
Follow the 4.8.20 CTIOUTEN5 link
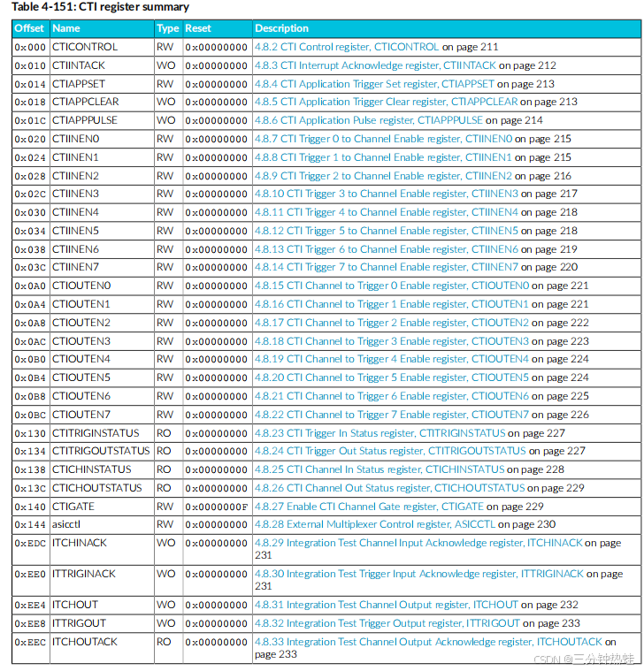392,377
